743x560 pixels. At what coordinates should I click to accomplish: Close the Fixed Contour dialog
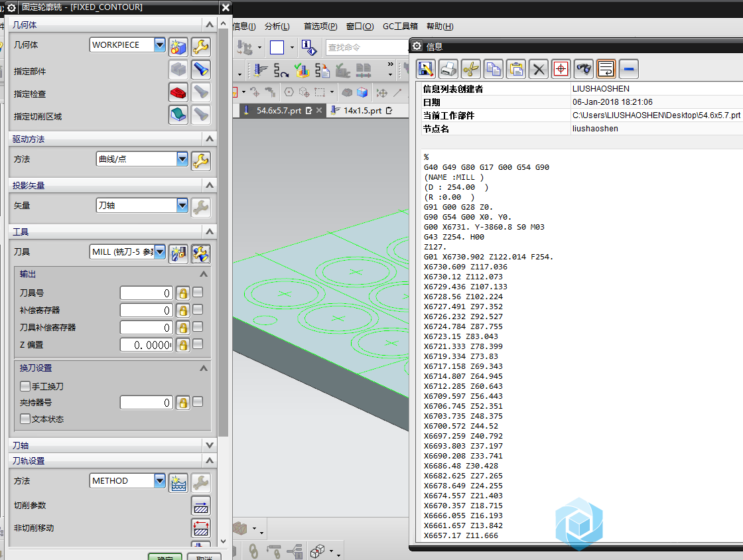pyautogui.click(x=226, y=7)
